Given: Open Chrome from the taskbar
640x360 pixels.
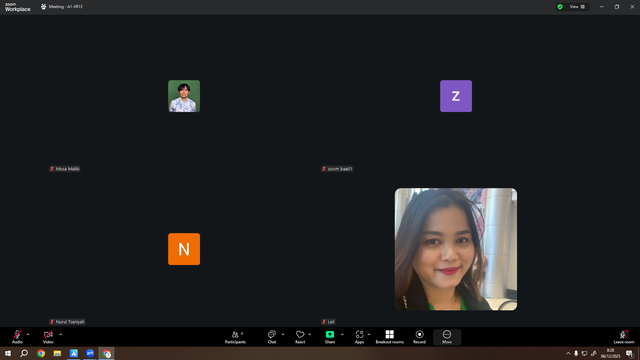Looking at the screenshot, I should (x=41, y=353).
